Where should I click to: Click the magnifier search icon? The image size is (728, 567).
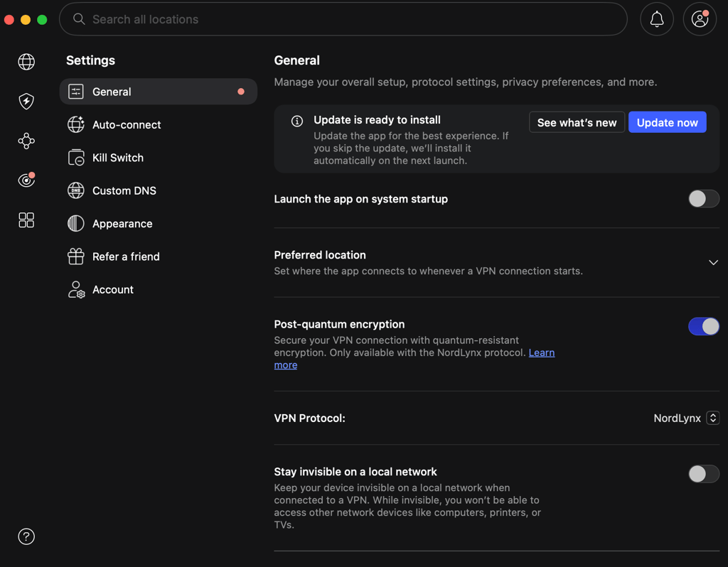pos(79,19)
